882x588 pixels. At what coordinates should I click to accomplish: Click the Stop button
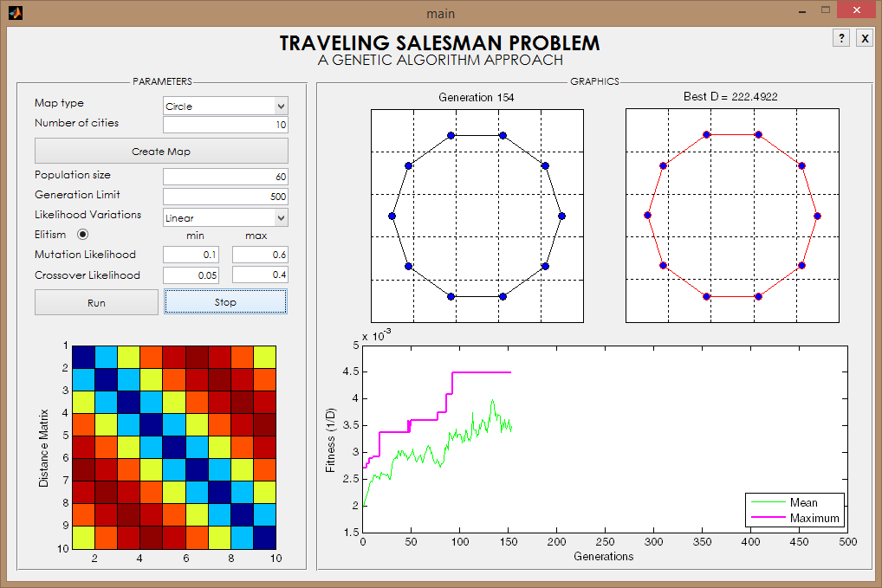[x=225, y=302]
